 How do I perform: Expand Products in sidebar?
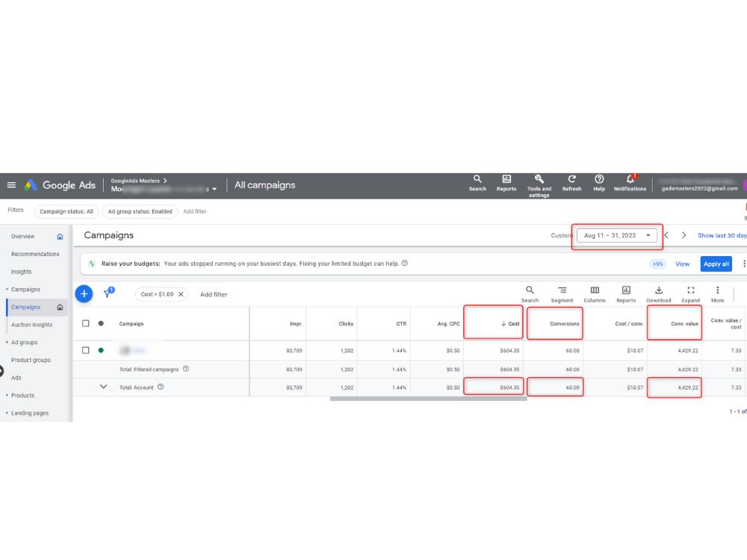[7, 395]
